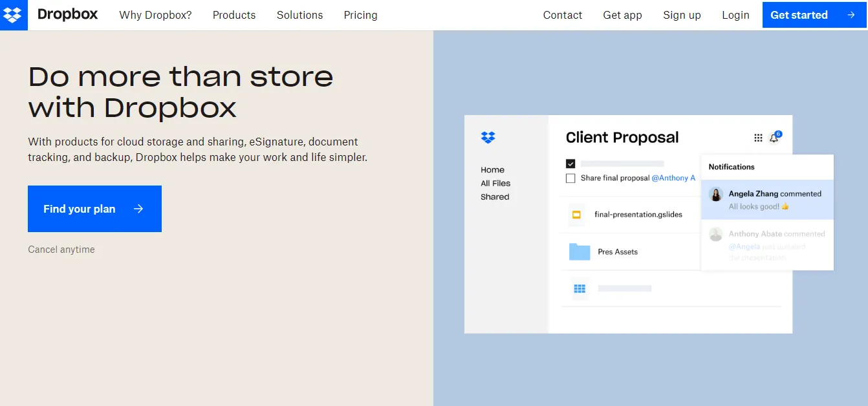This screenshot has width=868, height=406.
Task: Select All Files in the mockup sidebar
Action: (495, 184)
